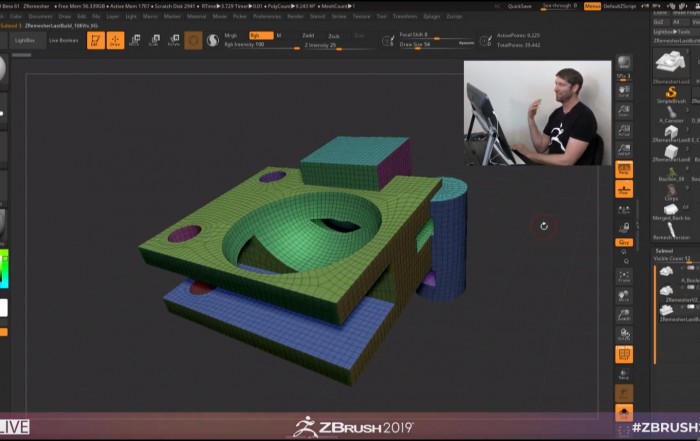Expand the Subtool panel section
Viewport: 700px width, 441px height.
click(664, 250)
